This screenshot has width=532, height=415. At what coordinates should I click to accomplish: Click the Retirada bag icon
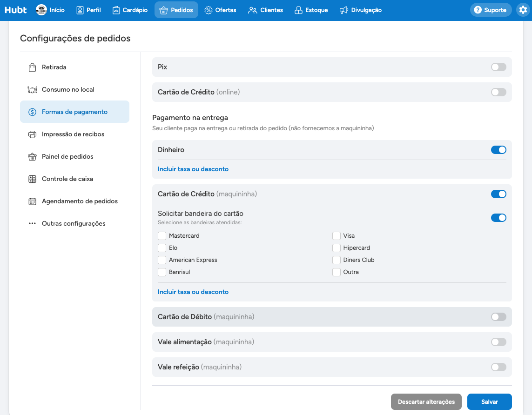click(x=32, y=67)
